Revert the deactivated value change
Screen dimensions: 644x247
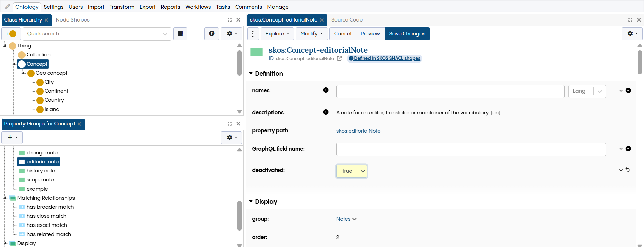point(628,170)
